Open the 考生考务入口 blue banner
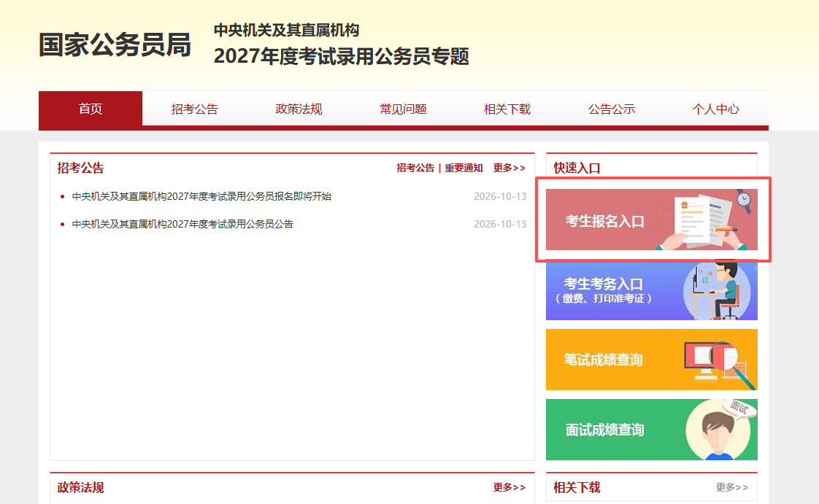Screen dimensions: 819x504 pos(651,290)
